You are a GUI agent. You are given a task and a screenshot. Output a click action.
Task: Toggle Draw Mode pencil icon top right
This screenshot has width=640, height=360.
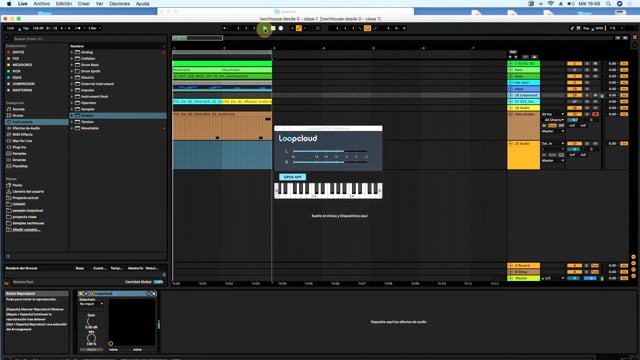pos(572,28)
